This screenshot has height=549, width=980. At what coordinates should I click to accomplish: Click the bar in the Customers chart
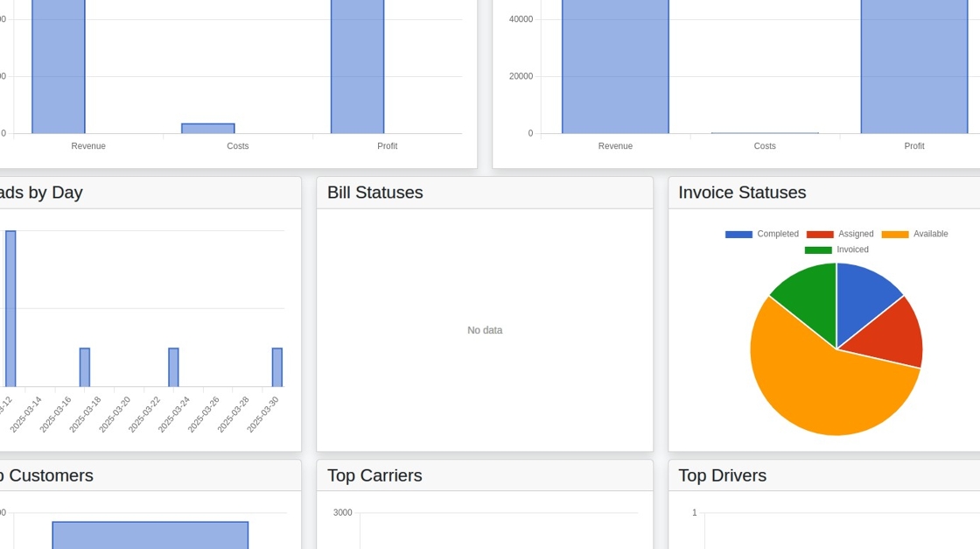pos(150,535)
